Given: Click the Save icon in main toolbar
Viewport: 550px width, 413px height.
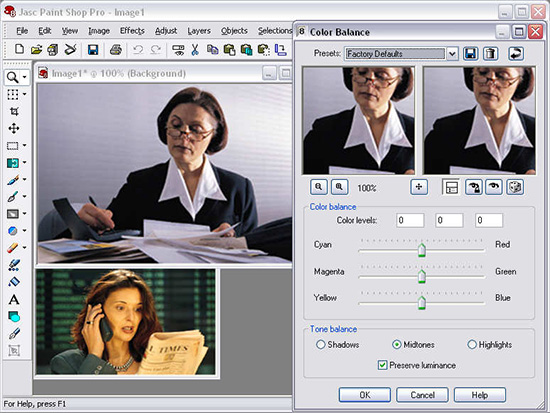Looking at the screenshot, I should 93,50.
